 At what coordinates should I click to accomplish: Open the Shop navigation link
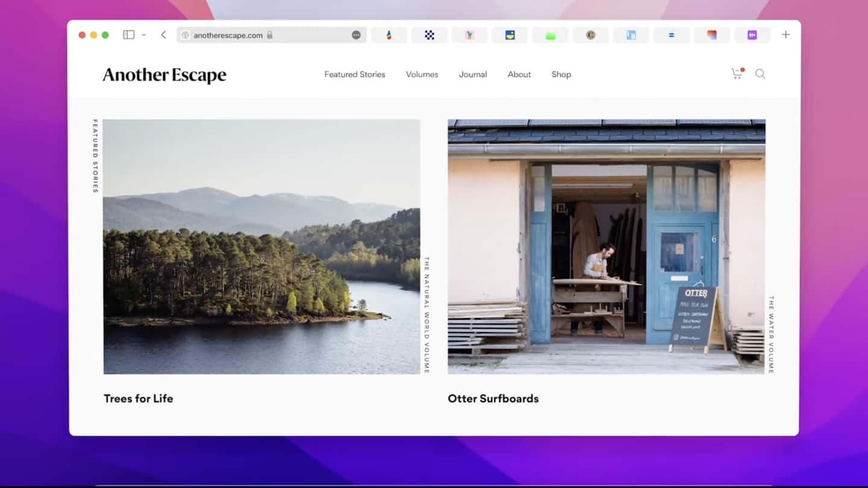561,75
